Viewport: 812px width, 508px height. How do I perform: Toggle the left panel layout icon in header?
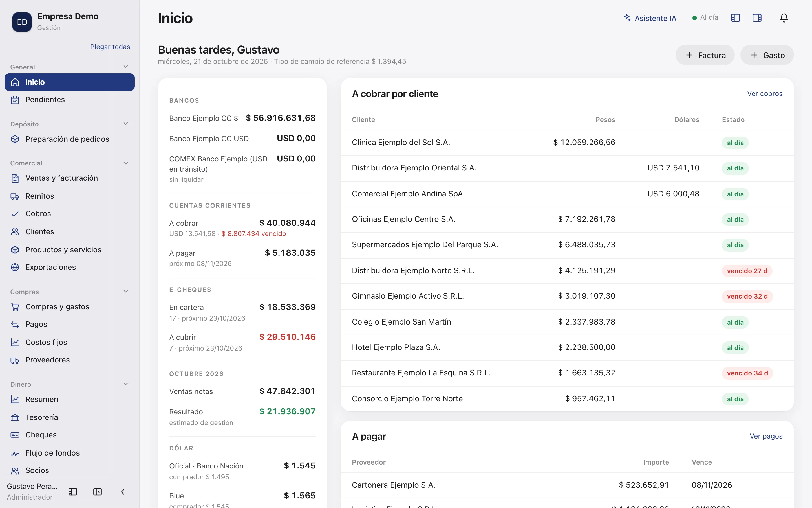click(735, 18)
